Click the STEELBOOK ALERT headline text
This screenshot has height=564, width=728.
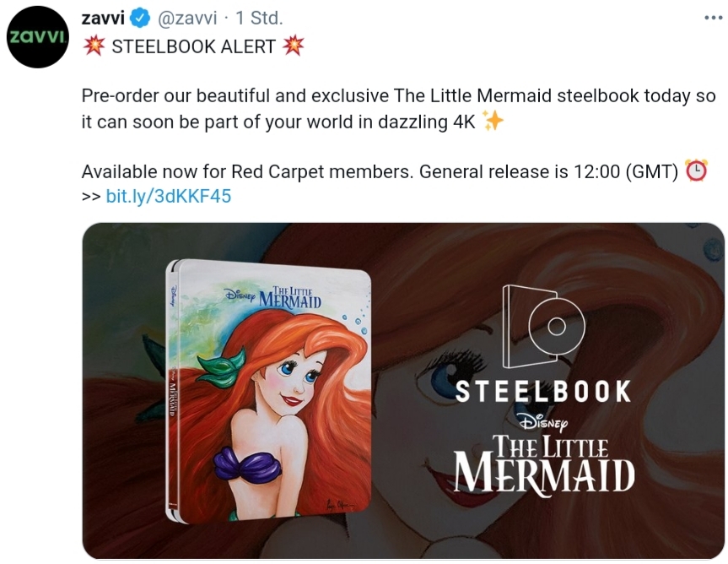coord(194,46)
